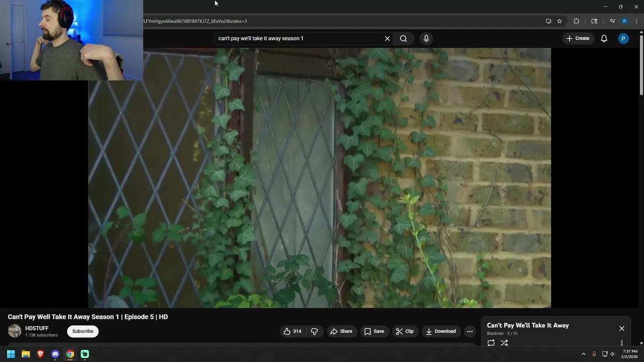Show hidden system tray icons

click(584, 354)
